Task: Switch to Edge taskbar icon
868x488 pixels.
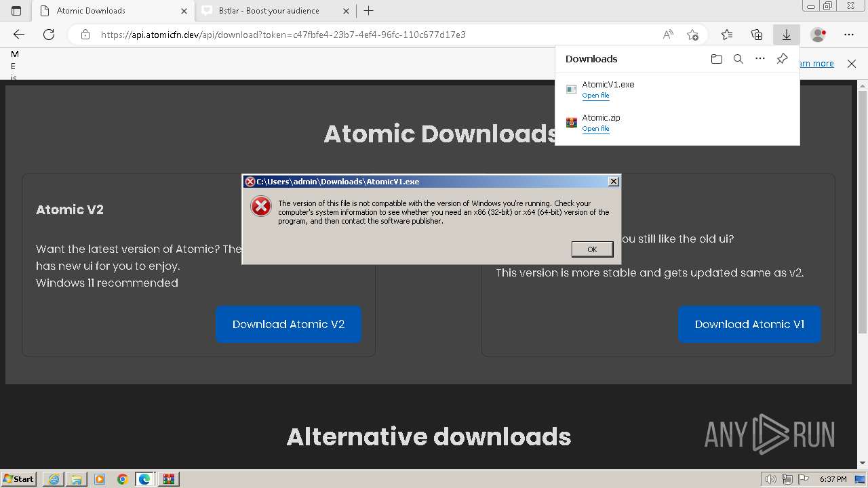Action: click(144, 479)
